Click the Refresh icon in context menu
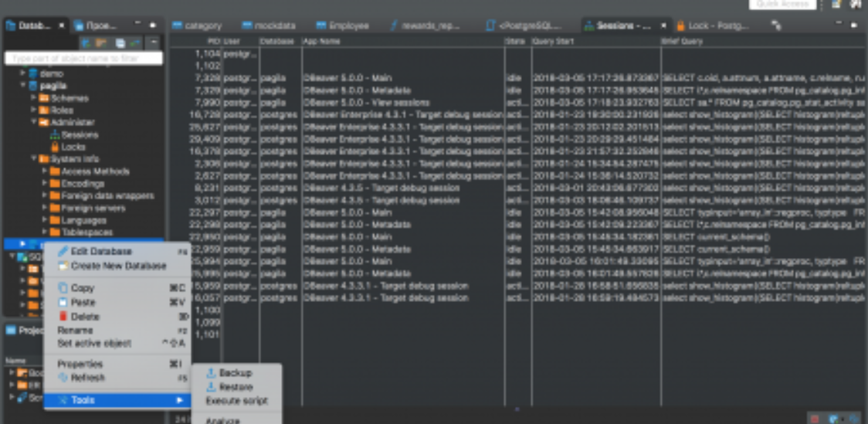The width and height of the screenshot is (868, 424). 63,378
